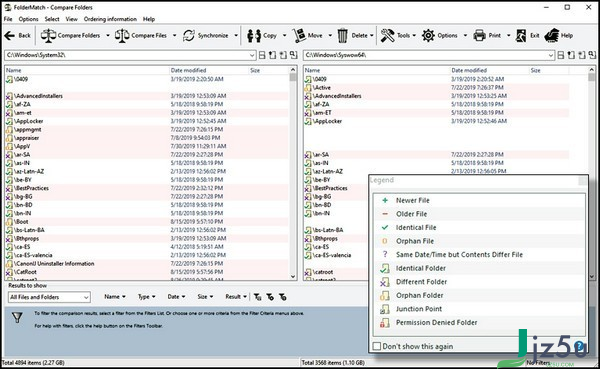Open the Compare Files dropdown arrow
600x369 pixels.
(x=175, y=36)
